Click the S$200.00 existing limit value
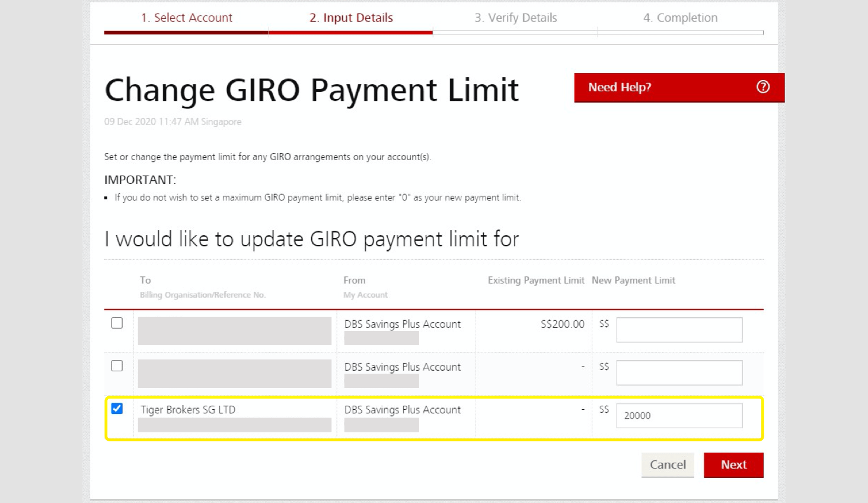The height and width of the screenshot is (503, 868). [x=562, y=324]
